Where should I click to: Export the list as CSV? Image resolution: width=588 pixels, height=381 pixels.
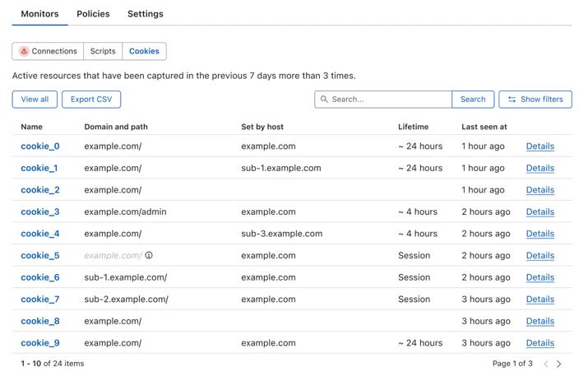(91, 100)
